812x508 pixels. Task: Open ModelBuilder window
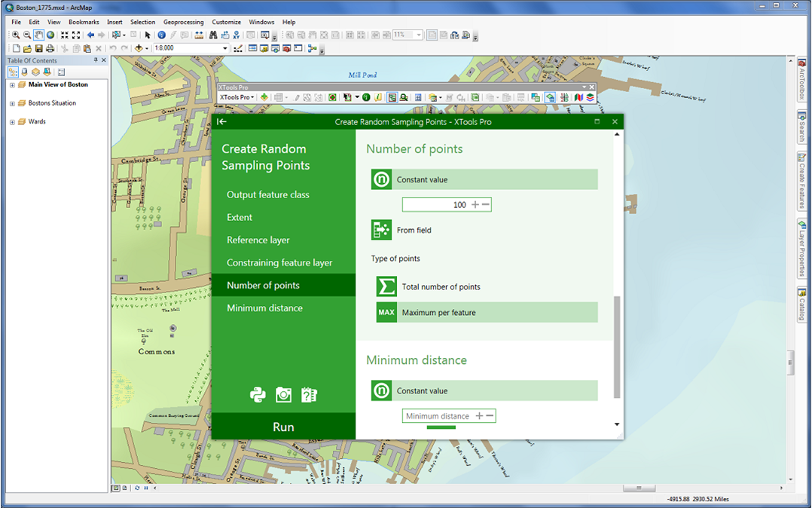(x=312, y=48)
